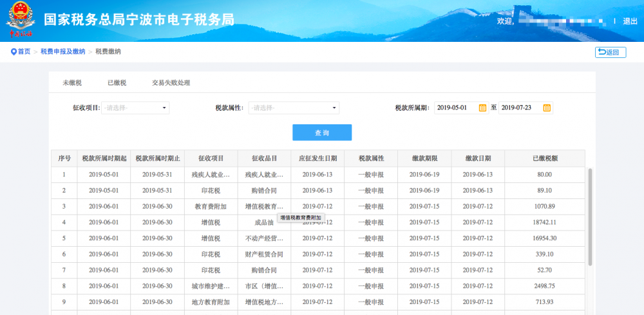
Task: Click the location pin icon beside 首页
Action: click(13, 52)
